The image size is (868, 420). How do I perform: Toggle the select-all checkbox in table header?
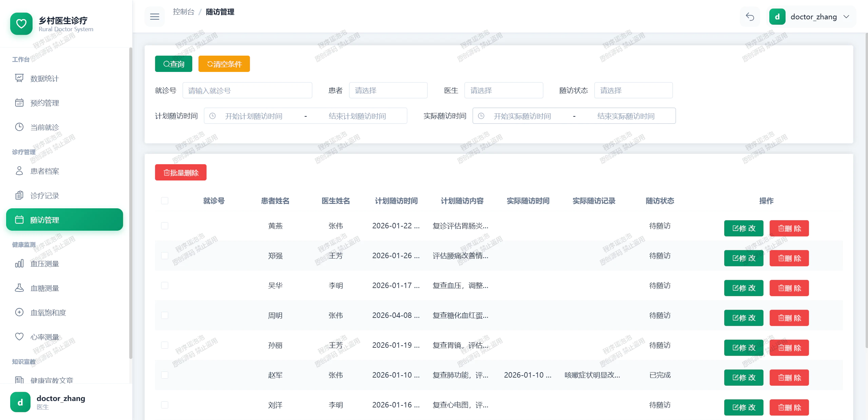165,201
